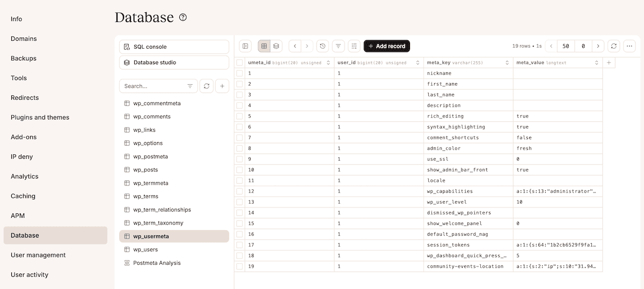Switch to table grid view

264,46
